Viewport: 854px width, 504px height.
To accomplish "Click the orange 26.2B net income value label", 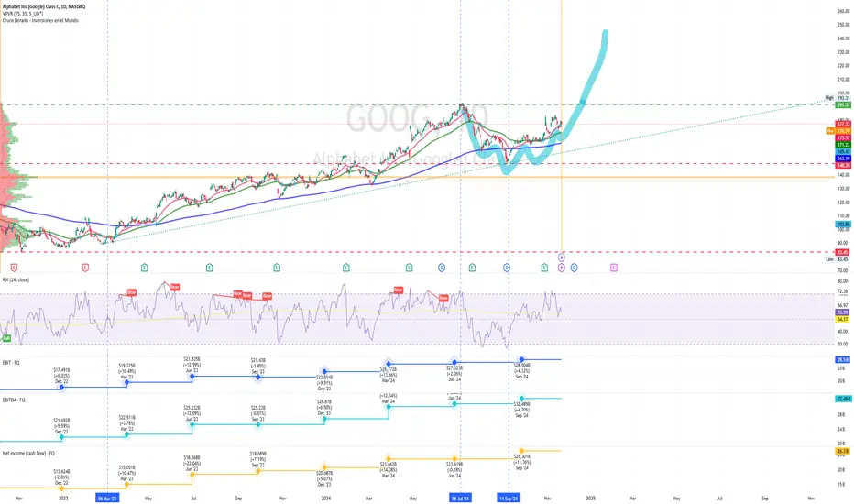I will [x=843, y=451].
